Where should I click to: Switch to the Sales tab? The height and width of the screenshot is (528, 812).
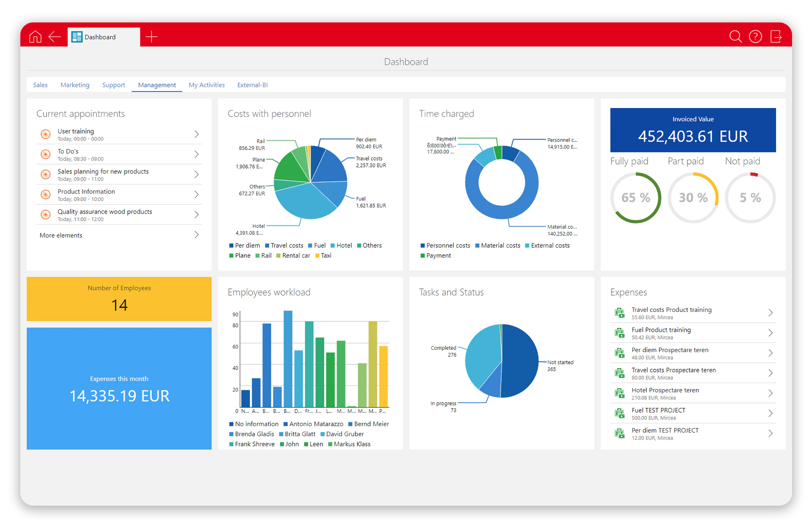[40, 85]
